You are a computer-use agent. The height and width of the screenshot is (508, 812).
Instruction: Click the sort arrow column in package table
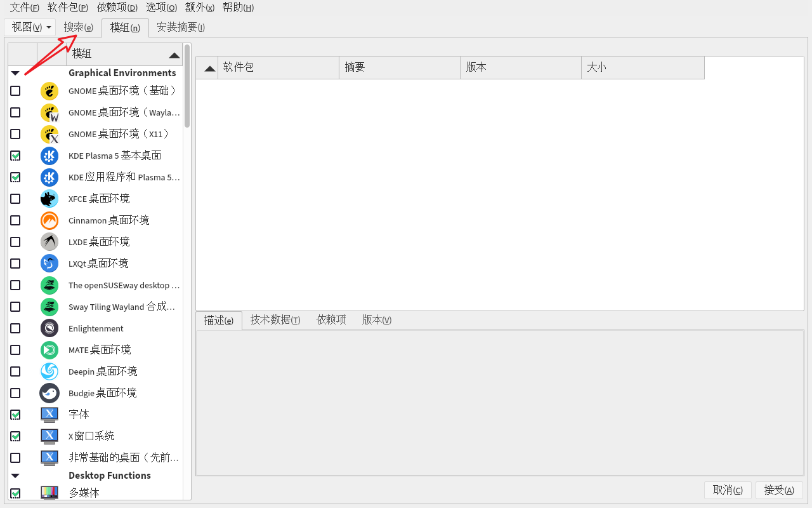207,68
